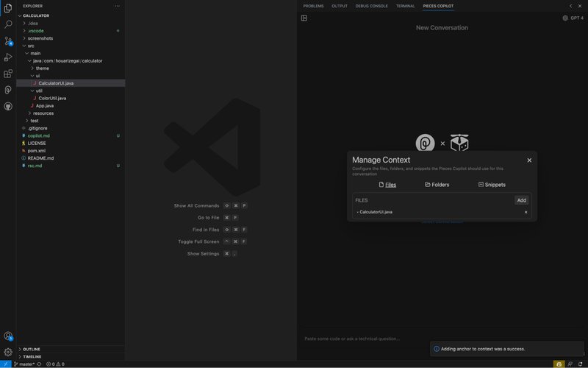
Task: Click the previous panel arrow icon
Action: pyautogui.click(x=571, y=6)
